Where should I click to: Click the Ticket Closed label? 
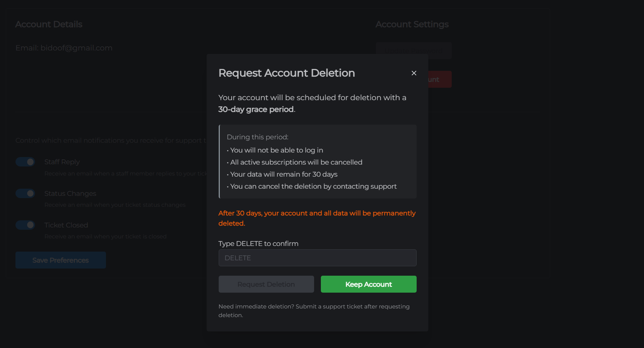coord(66,225)
